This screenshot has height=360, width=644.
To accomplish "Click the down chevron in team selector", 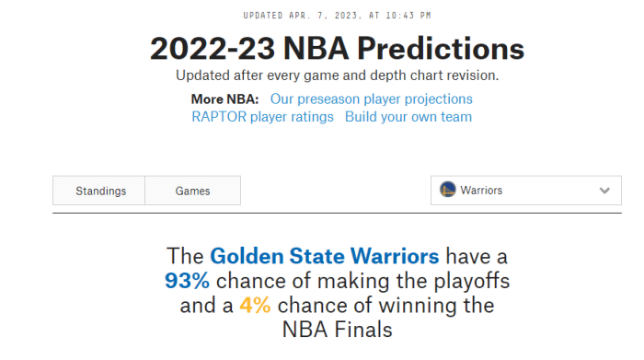I will (x=604, y=191).
